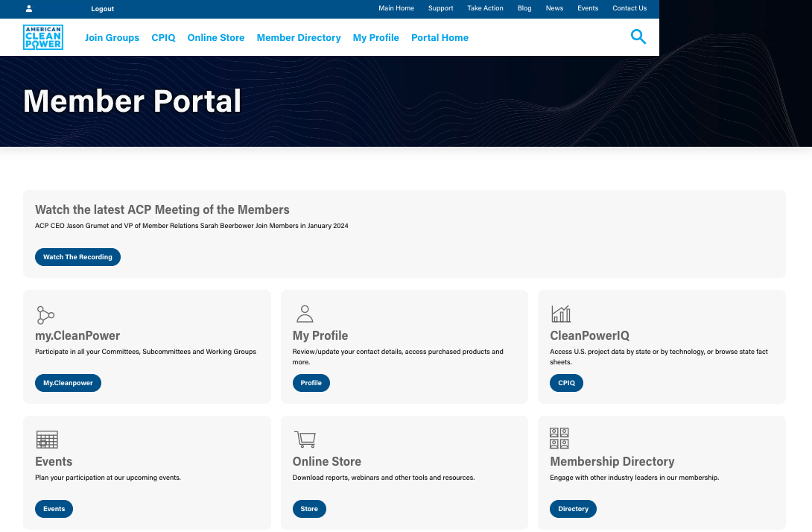Click the user account icon in top bar
The height and width of the screenshot is (532, 812).
(29, 9)
